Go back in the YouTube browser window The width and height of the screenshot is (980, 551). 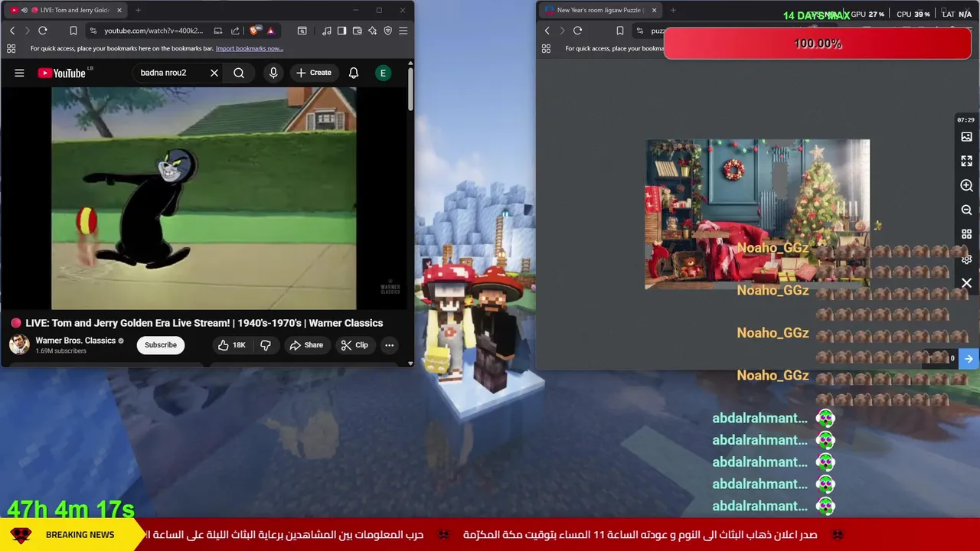pyautogui.click(x=11, y=31)
